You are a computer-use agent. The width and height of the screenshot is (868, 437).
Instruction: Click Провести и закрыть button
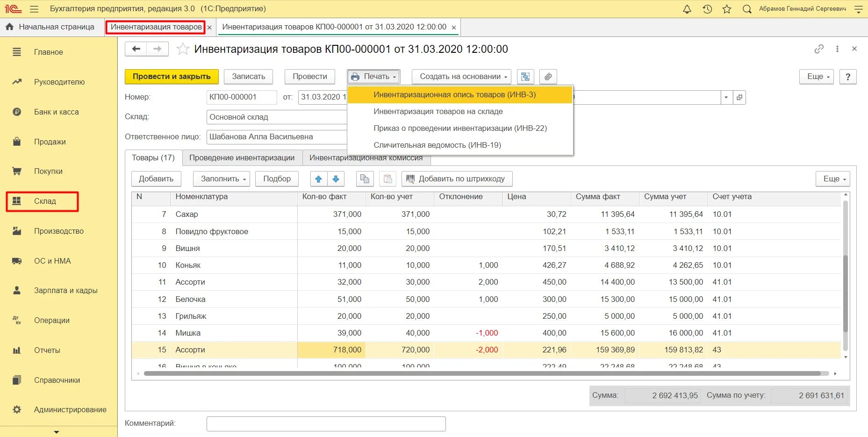click(172, 77)
